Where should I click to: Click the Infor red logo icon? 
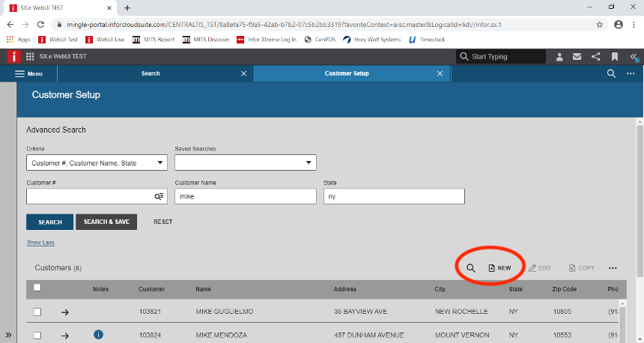coord(14,56)
